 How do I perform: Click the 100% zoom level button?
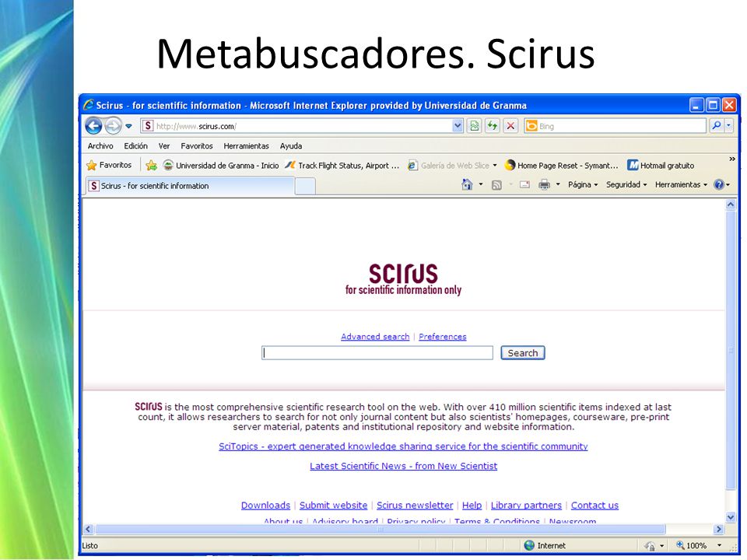click(x=691, y=546)
